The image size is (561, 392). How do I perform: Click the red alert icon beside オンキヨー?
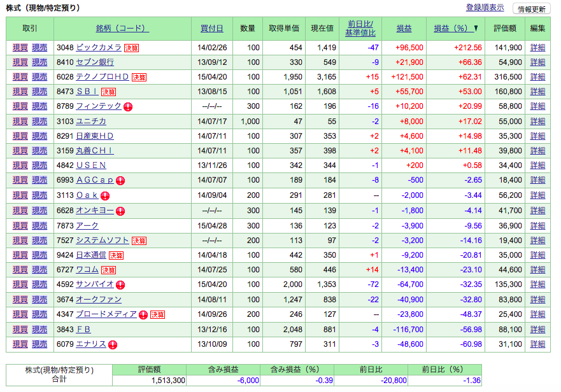pos(120,211)
